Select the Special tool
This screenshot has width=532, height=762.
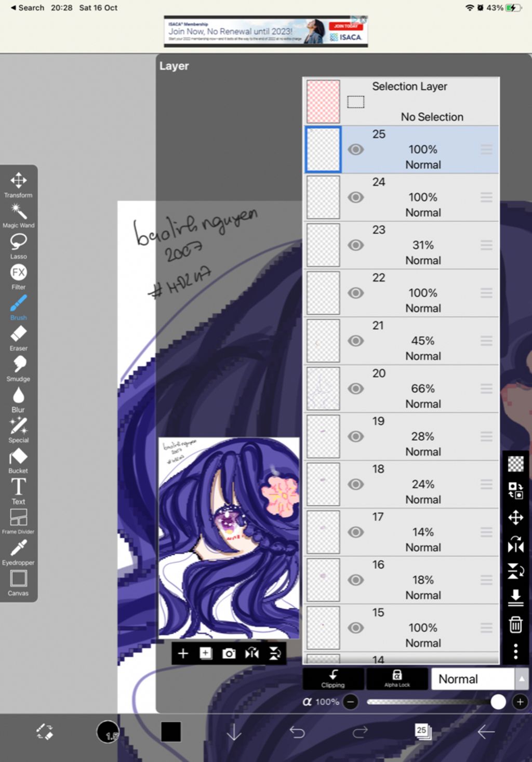click(x=18, y=430)
